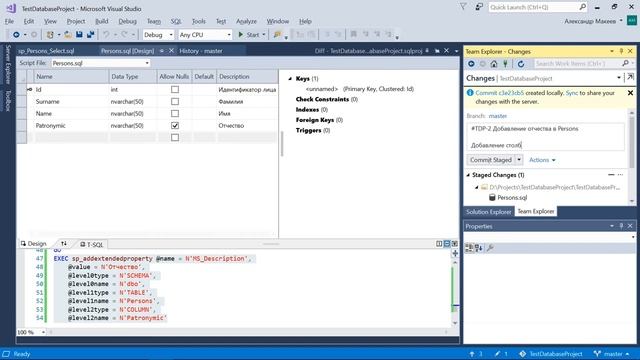Toggle Allow Nulls for the Surname column

[x=175, y=101]
